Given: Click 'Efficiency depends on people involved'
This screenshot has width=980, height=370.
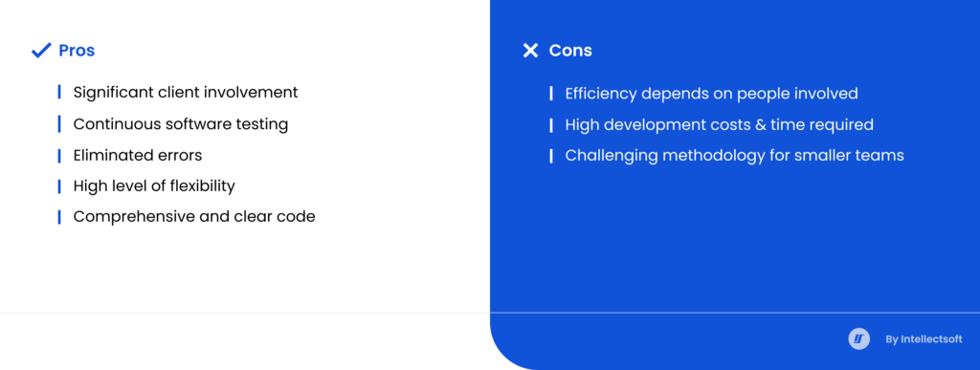Looking at the screenshot, I should tap(711, 94).
